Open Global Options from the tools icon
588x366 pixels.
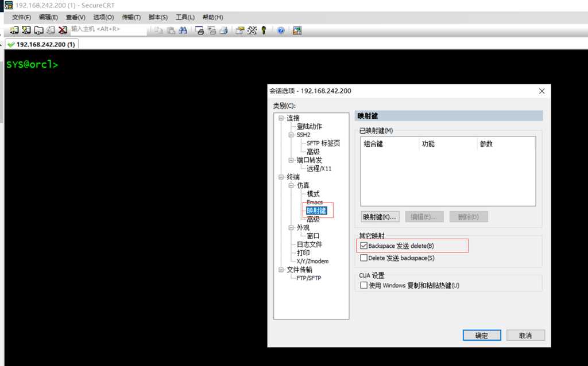tap(252, 30)
